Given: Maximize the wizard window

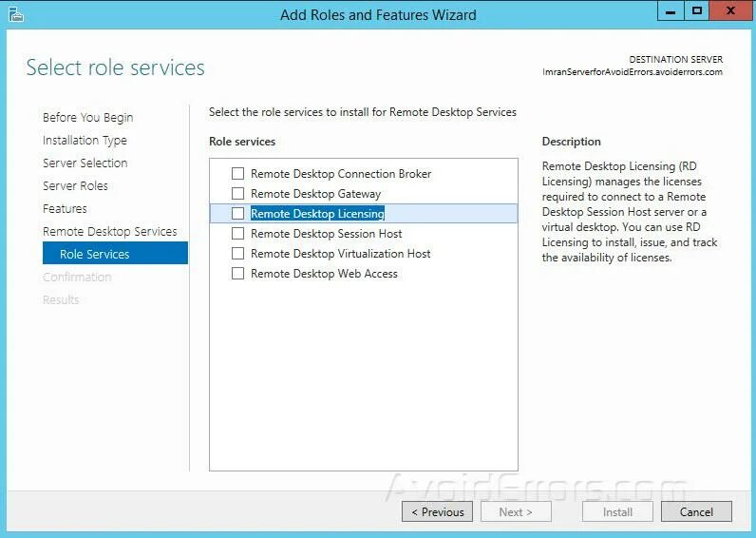Looking at the screenshot, I should coord(696,11).
